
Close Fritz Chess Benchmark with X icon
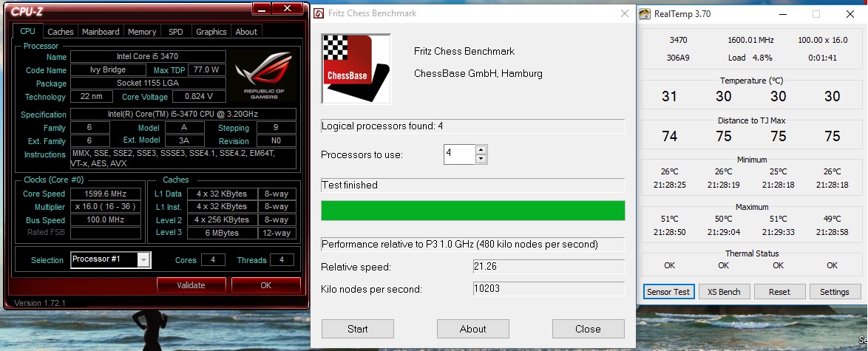[625, 13]
